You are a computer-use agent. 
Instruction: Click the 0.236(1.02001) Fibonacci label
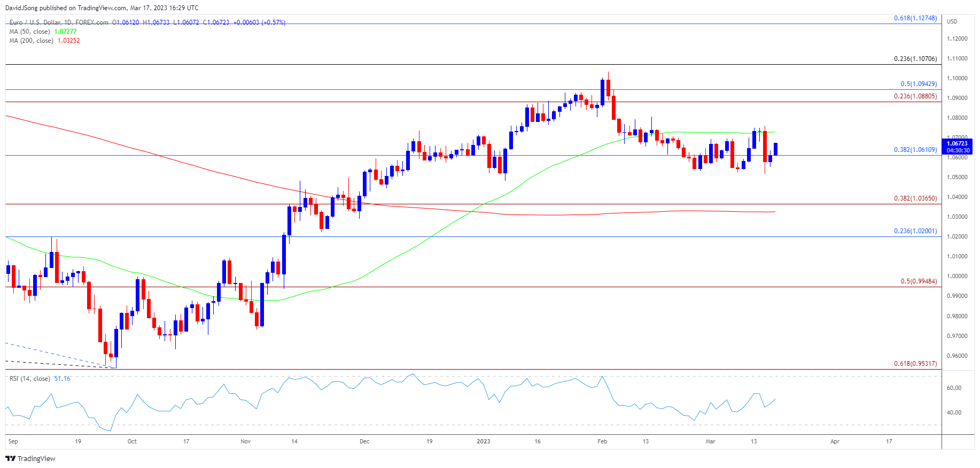click(915, 231)
